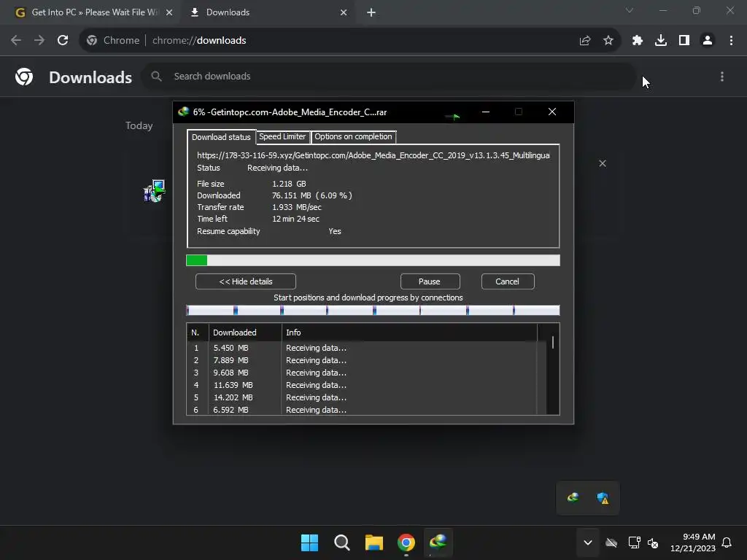The width and height of the screenshot is (747, 560).
Task: Close the Downloads browser tab
Action: 344,12
